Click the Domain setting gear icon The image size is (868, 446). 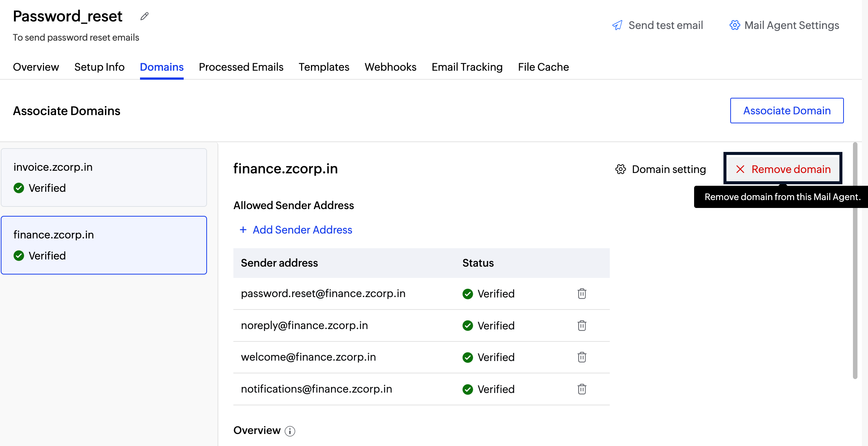click(621, 169)
